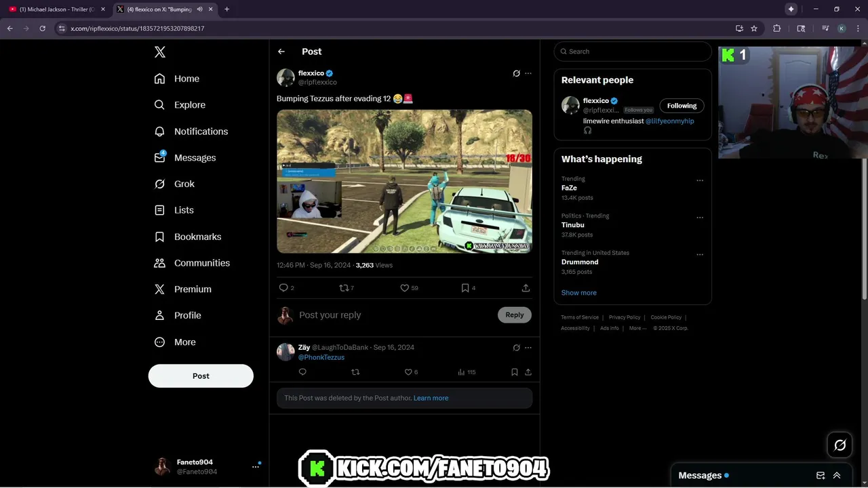Like the post with 59 likes
This screenshot has width=868, height=488.
coord(405,288)
